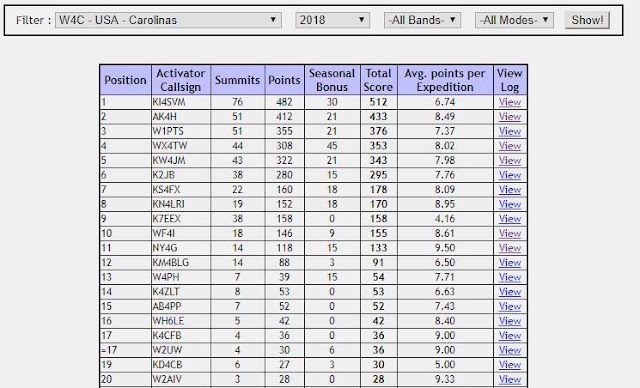The width and height of the screenshot is (640, 388).
Task: Select callsign W1PTS cell
Action: (181, 131)
